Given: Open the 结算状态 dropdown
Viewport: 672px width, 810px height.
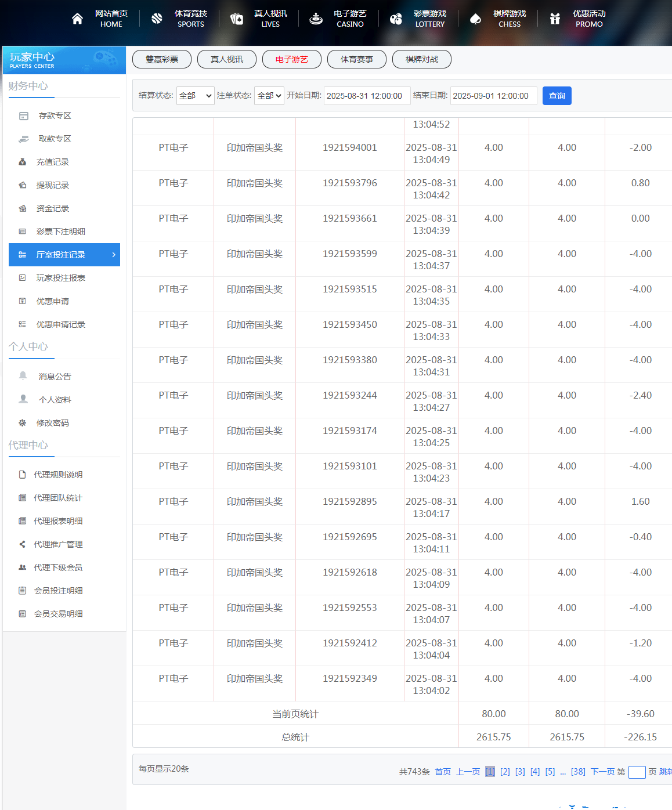Looking at the screenshot, I should point(196,96).
